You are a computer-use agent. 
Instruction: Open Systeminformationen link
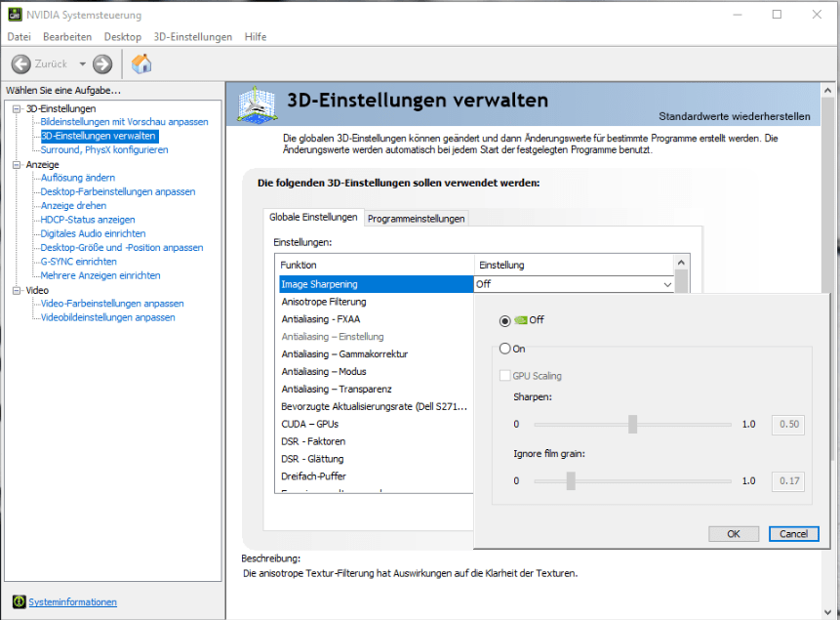tap(72, 601)
